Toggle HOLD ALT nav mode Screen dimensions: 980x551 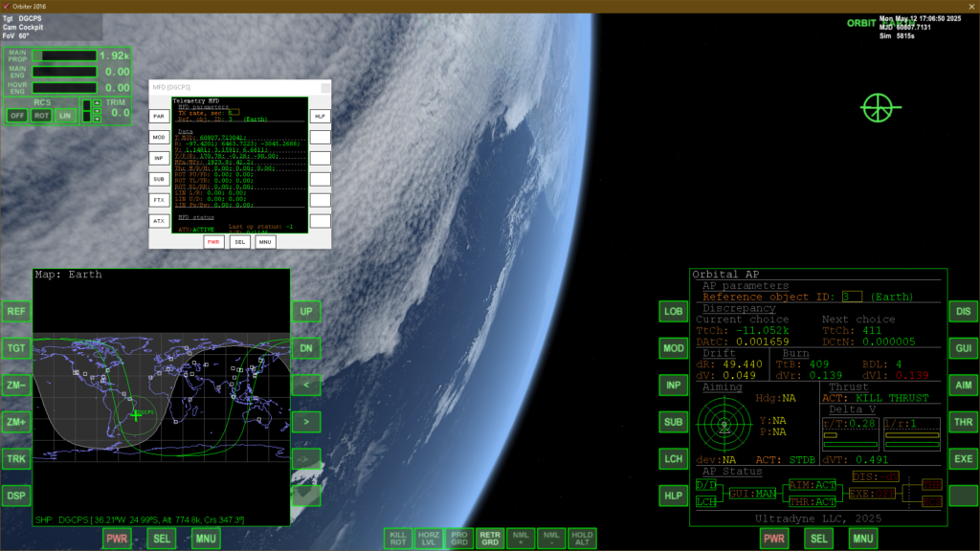pyautogui.click(x=582, y=539)
